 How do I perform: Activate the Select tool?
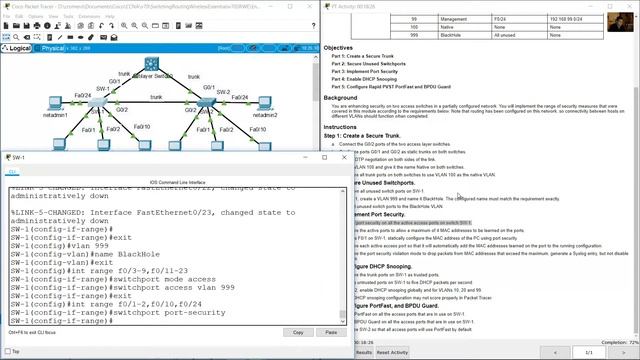(6, 37)
